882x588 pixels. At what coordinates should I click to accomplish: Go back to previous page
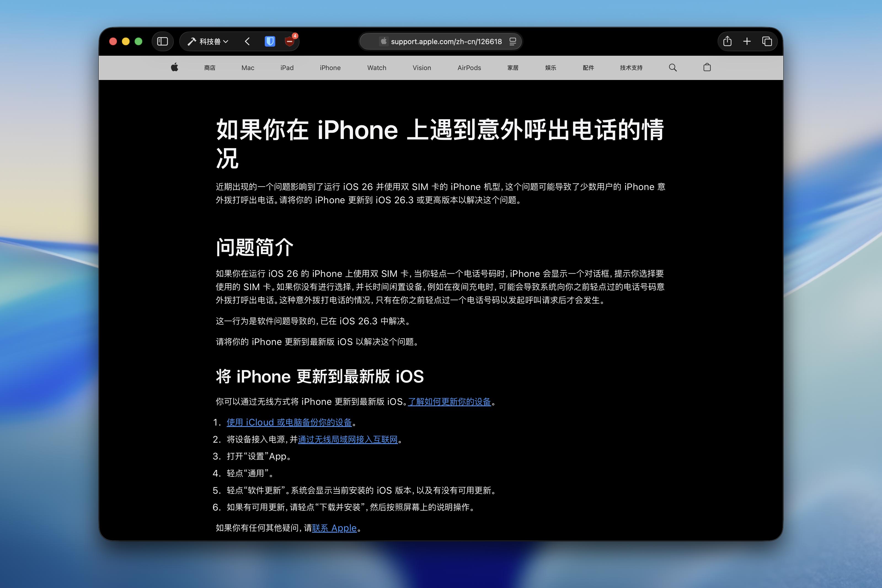coord(247,41)
